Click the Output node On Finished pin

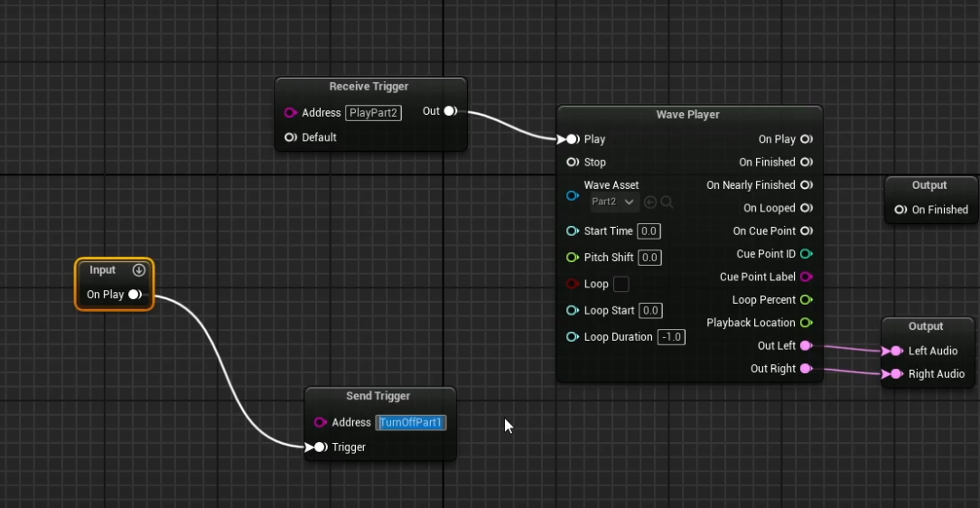[x=901, y=211]
